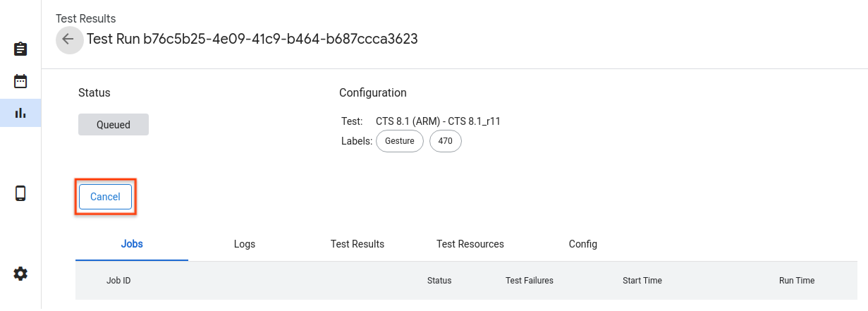
Task: Click the Run Time column header
Action: pyautogui.click(x=797, y=281)
